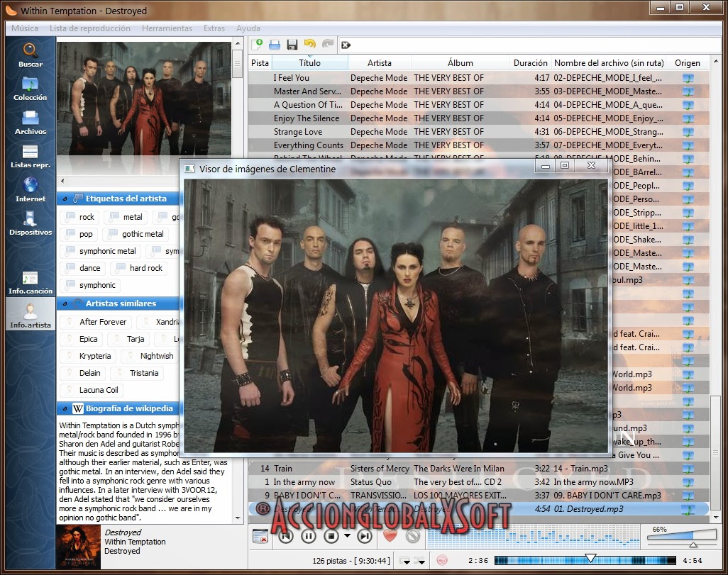Stop playback
728x575 pixels.
click(x=331, y=537)
